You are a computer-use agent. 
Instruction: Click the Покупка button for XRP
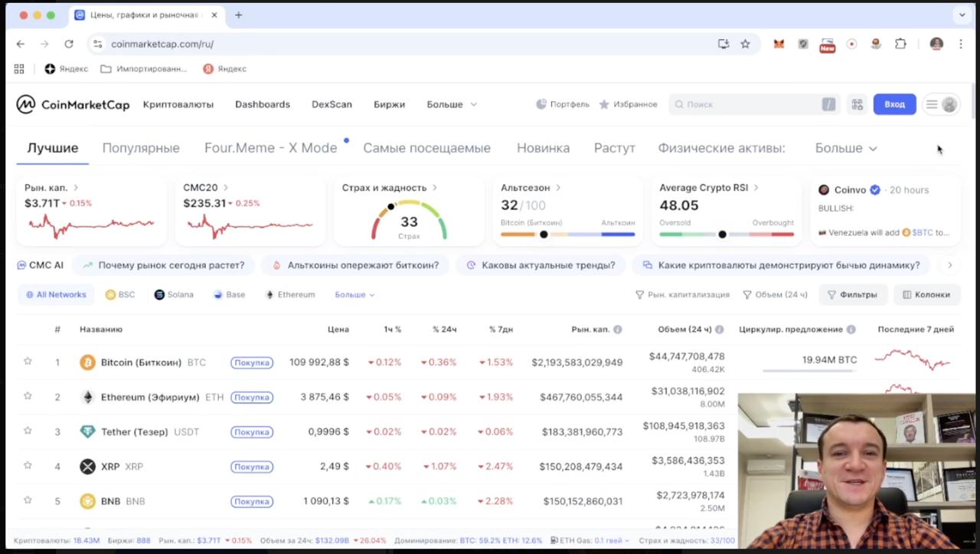click(x=252, y=467)
